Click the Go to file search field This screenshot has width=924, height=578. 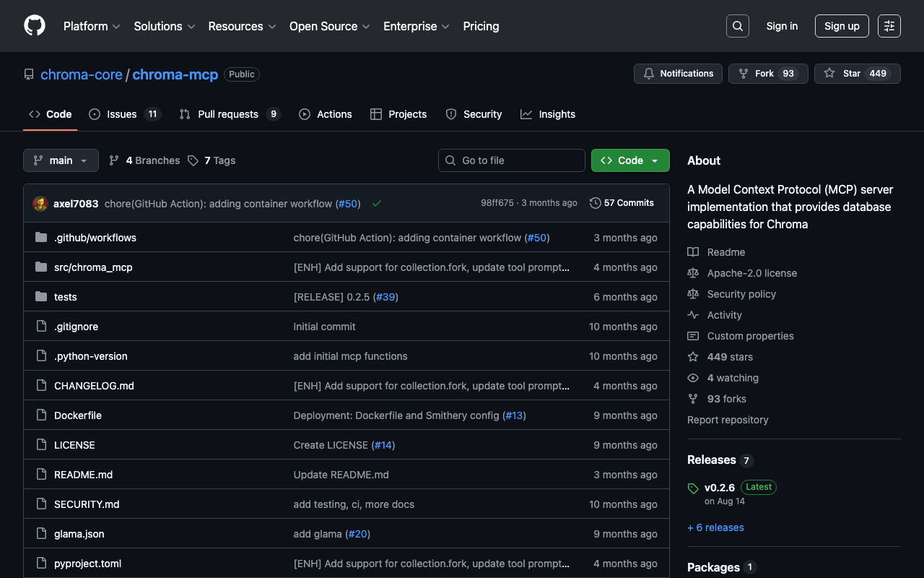coord(513,160)
